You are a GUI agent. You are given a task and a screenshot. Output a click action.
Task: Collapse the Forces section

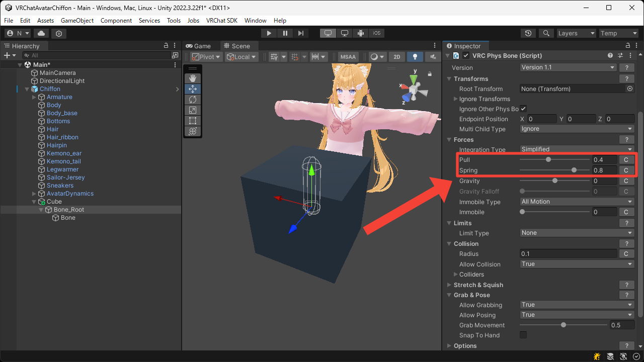pos(449,140)
